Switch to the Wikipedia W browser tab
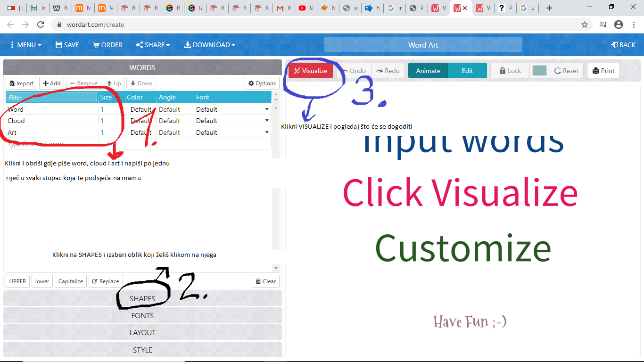Image resolution: width=644 pixels, height=362 pixels. pyautogui.click(x=61, y=8)
